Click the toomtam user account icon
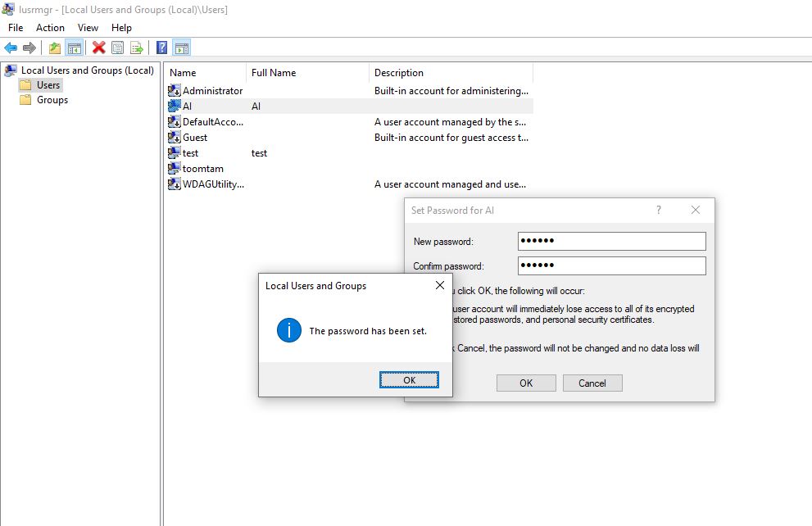This screenshot has width=812, height=526. click(x=174, y=168)
